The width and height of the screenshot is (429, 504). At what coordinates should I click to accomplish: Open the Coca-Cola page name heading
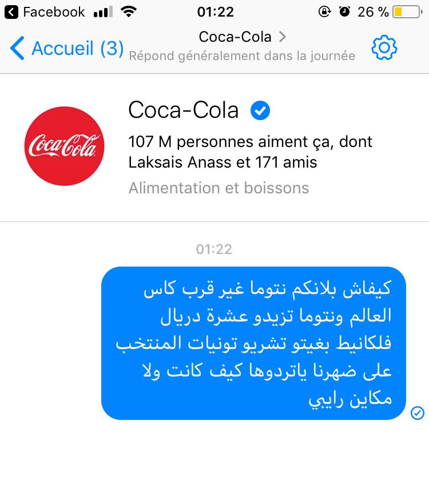coord(183,110)
